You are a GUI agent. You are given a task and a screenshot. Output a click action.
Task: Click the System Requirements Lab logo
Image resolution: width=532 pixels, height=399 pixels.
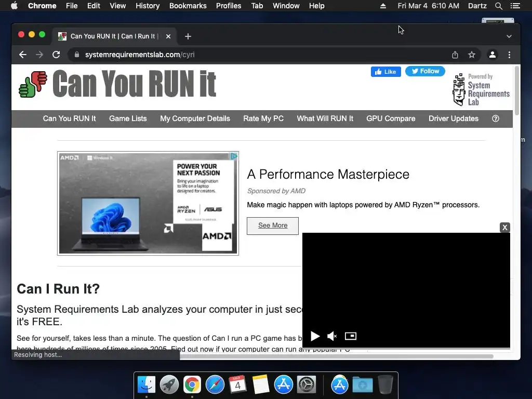[481, 89]
